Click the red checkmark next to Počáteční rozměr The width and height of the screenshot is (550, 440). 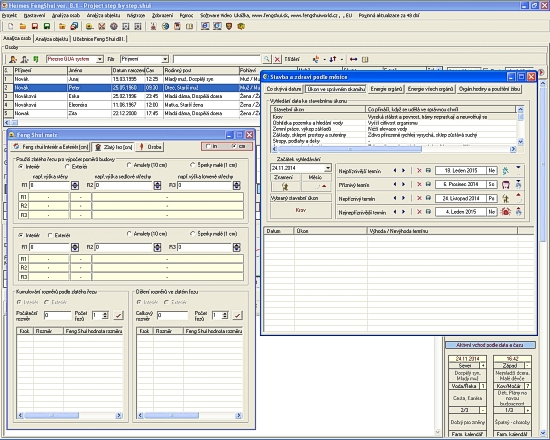tap(118, 315)
